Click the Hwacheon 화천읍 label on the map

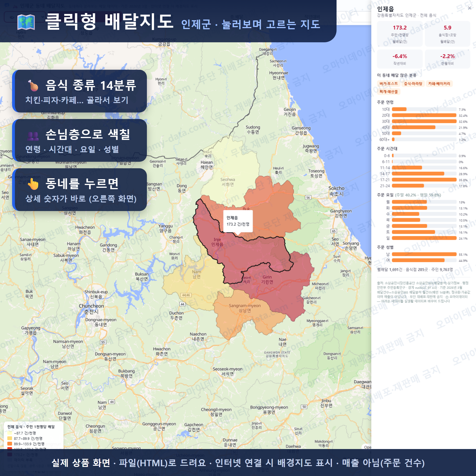[85, 230]
